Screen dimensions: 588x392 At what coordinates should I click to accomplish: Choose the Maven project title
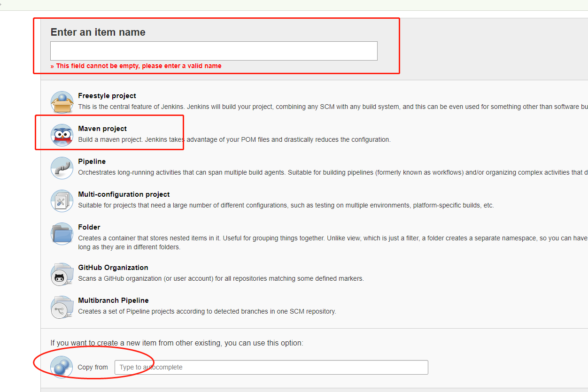pos(102,129)
